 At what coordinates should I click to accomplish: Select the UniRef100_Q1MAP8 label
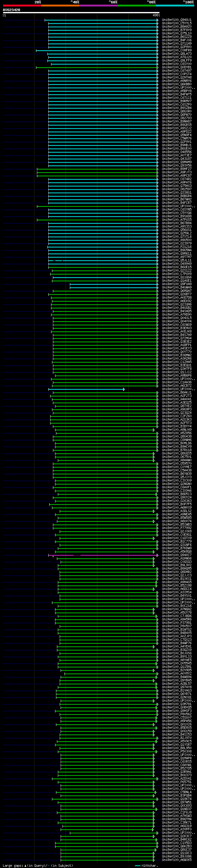click(x=176, y=758)
